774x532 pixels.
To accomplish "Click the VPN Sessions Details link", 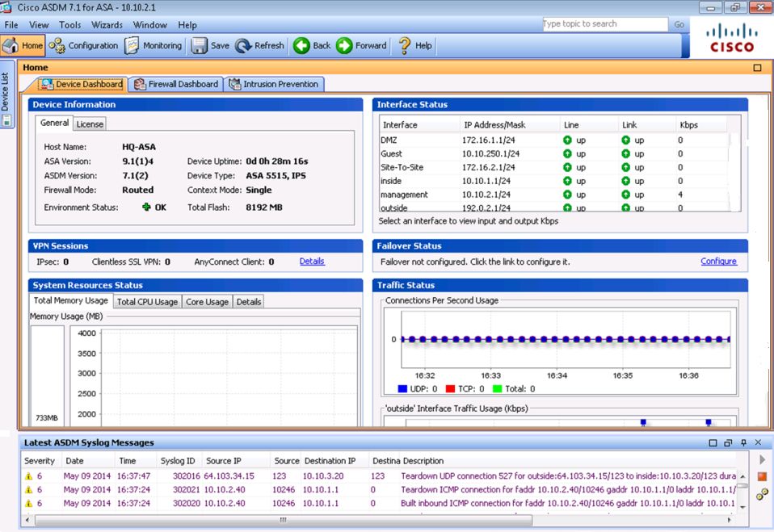I will pyautogui.click(x=312, y=262).
